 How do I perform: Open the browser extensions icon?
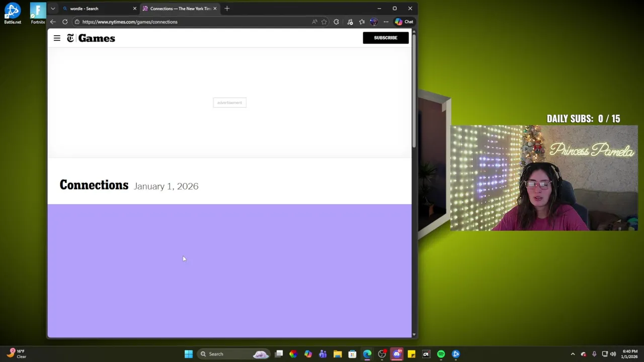pyautogui.click(x=336, y=22)
